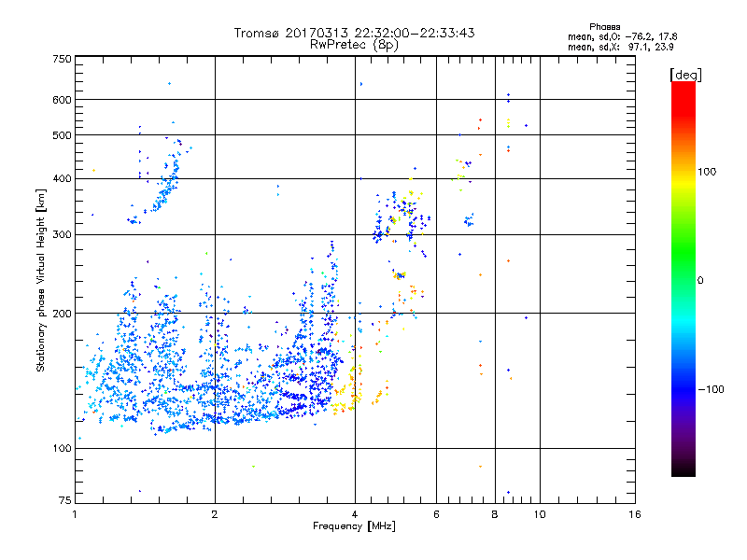Click the 'Stationary phase Virtual Height [km]' y-axis label
The width and height of the screenshot is (747, 560).
tap(41, 280)
